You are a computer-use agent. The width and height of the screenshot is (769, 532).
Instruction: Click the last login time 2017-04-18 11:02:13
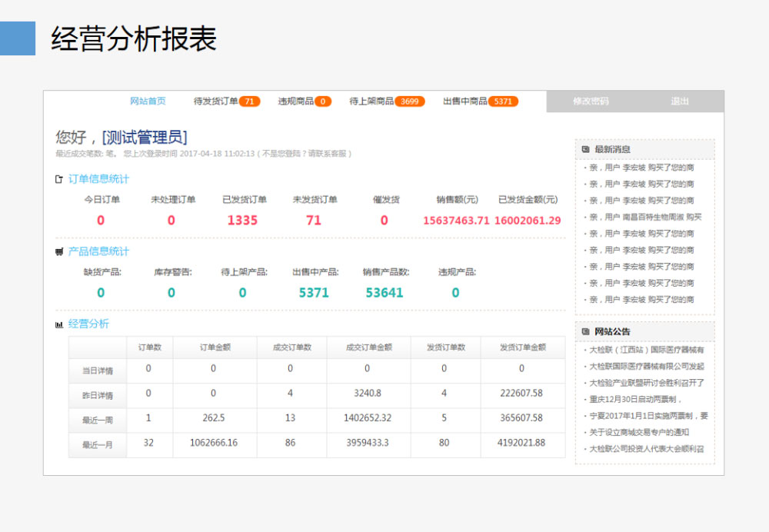tap(218, 154)
